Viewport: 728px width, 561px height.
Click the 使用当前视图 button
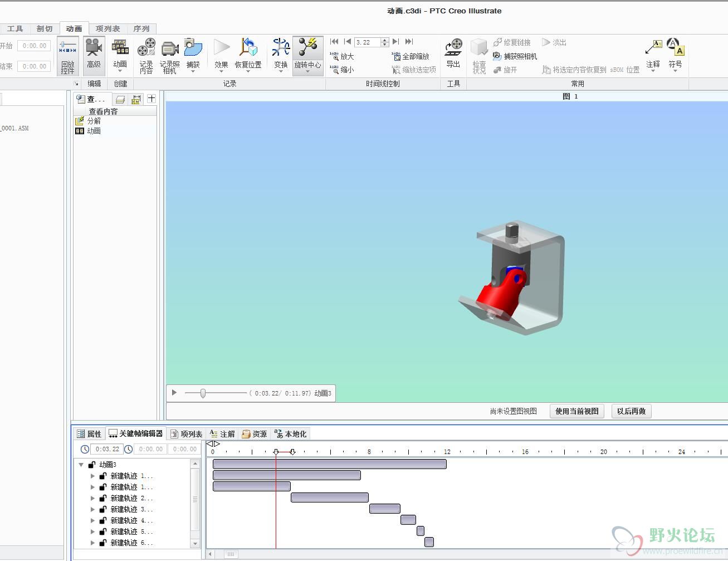point(576,411)
